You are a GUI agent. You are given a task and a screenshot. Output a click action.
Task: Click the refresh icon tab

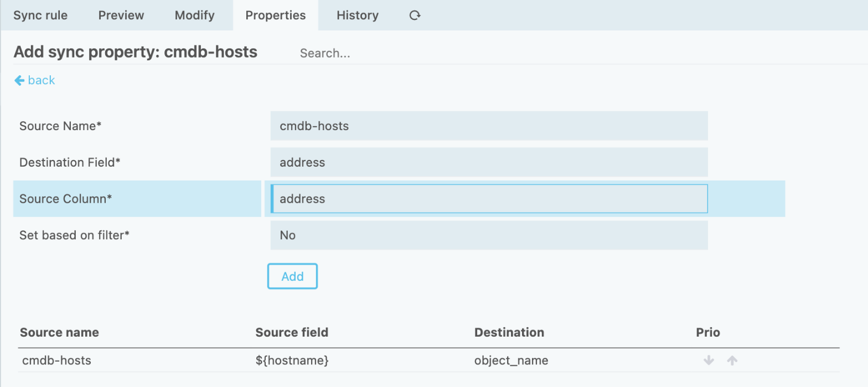coord(415,15)
